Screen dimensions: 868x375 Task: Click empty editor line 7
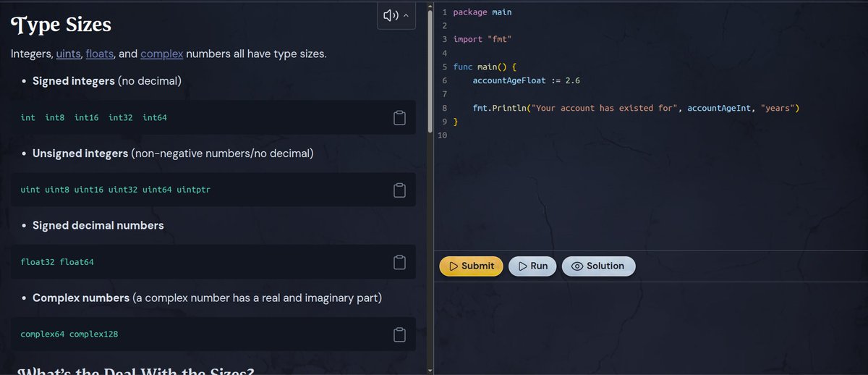pos(651,94)
